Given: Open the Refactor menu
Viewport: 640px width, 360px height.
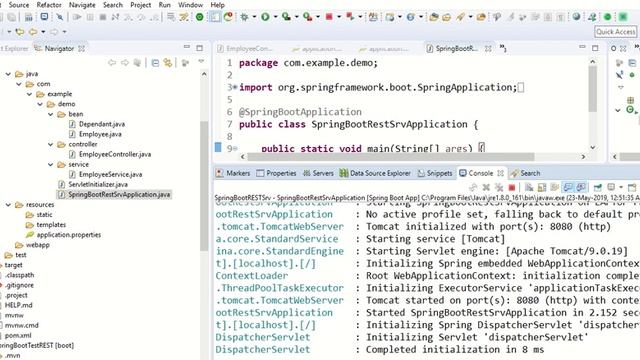Looking at the screenshot, I should 49,5.
